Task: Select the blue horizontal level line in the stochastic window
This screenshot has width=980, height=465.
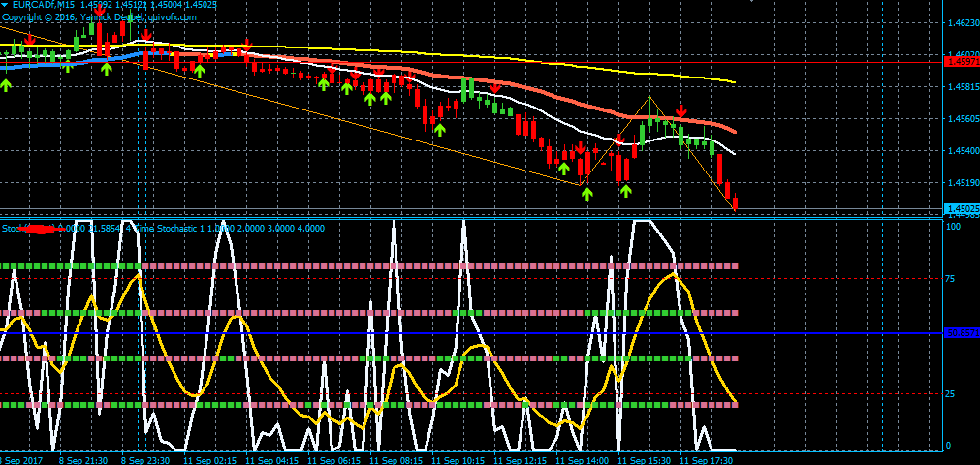Action: point(471,333)
